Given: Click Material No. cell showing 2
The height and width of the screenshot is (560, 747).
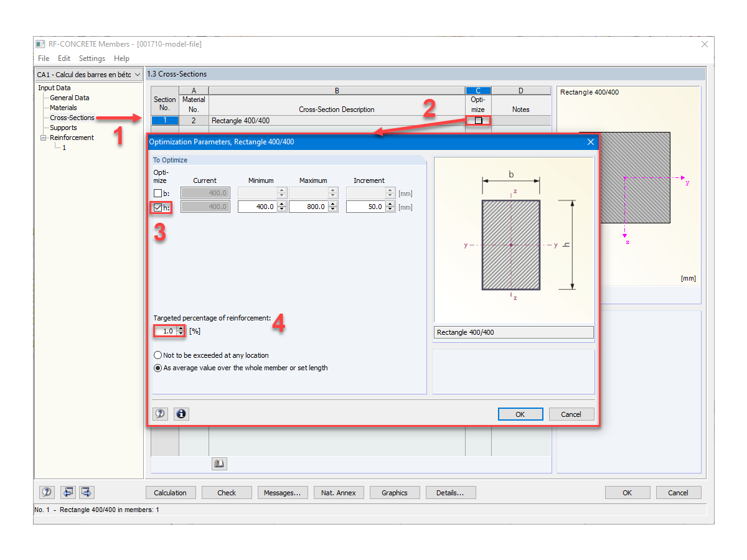Looking at the screenshot, I should click(x=194, y=121).
